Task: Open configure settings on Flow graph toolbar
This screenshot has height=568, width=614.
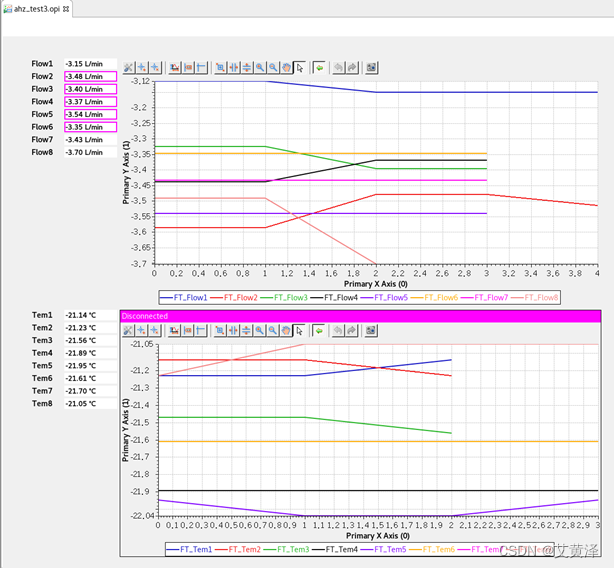Action: tap(128, 68)
